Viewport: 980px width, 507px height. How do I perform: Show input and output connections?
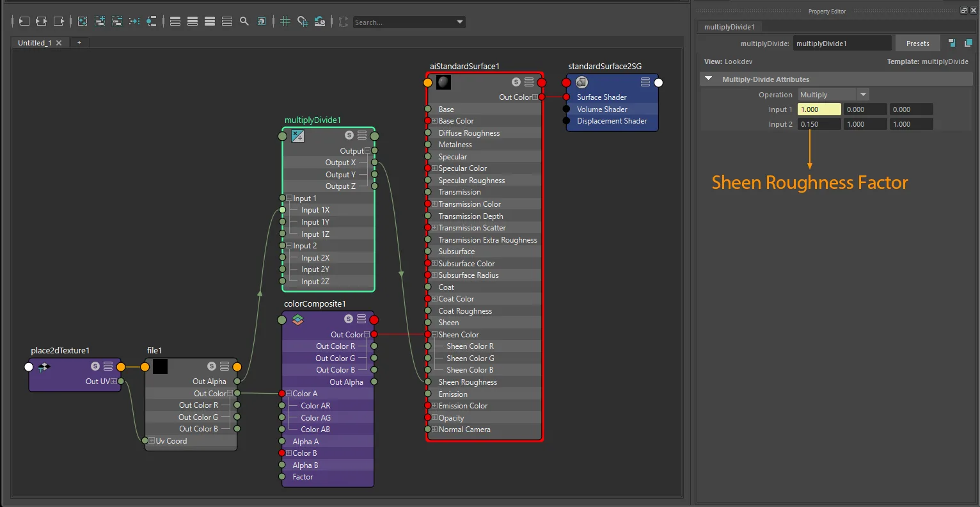point(41,21)
